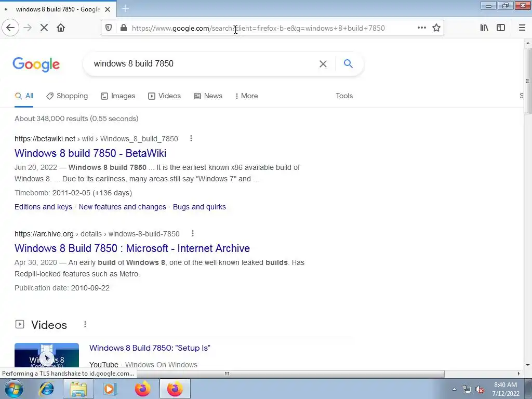This screenshot has width=532, height=399.
Task: Select the About 348,000 results text
Action: [76, 119]
